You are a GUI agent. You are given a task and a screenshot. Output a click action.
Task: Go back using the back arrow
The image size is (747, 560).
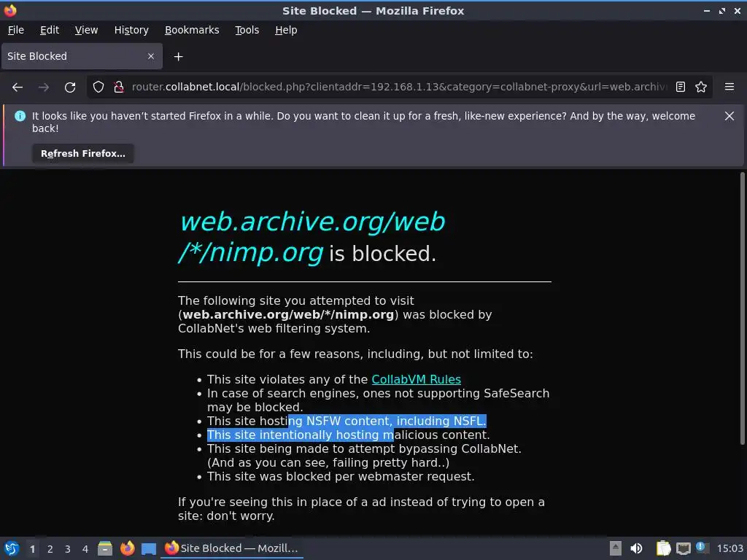[x=18, y=87]
